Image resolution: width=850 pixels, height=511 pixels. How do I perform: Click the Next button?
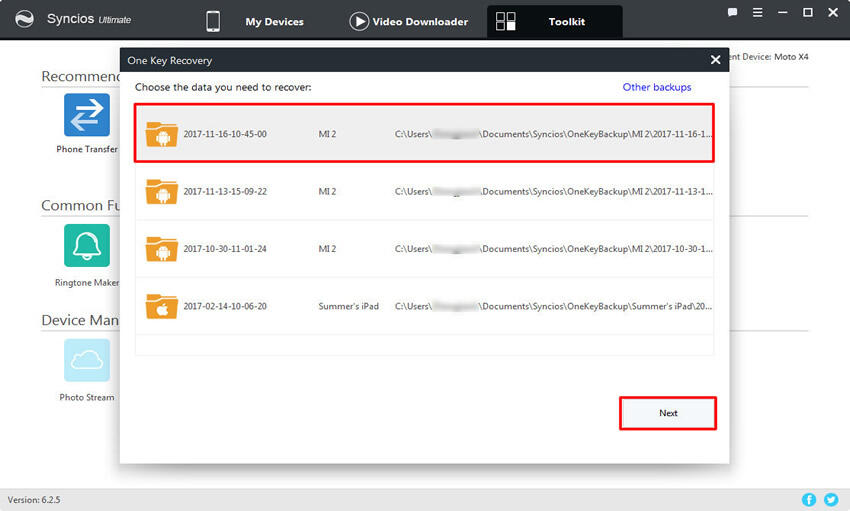point(668,413)
